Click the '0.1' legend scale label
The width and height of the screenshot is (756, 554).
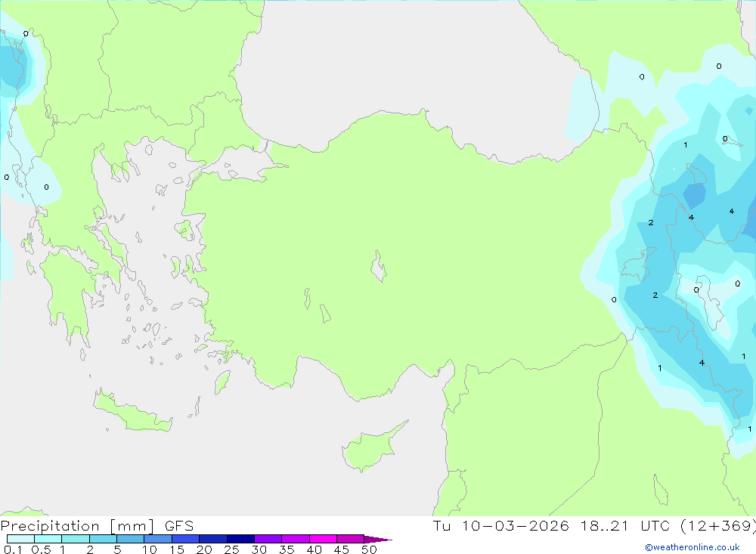pos(13,549)
